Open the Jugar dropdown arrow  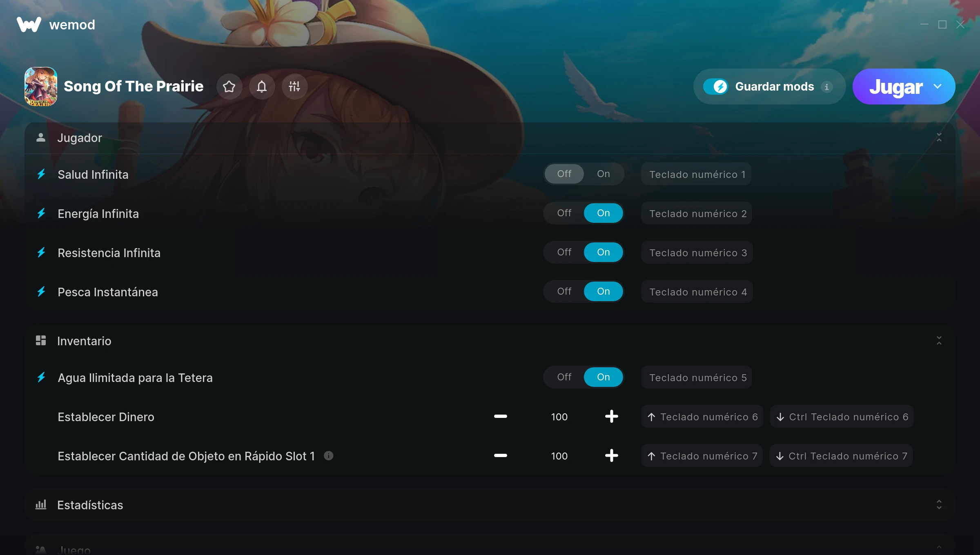point(938,87)
